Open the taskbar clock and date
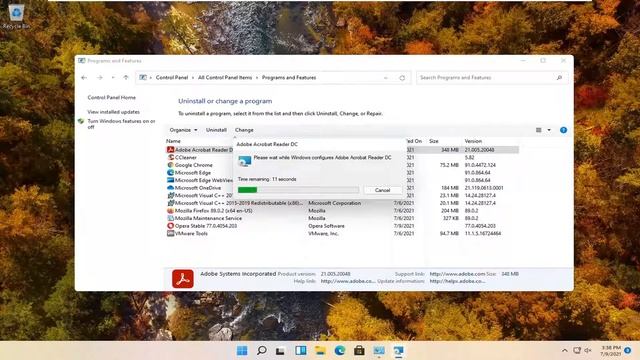 pos(611,351)
